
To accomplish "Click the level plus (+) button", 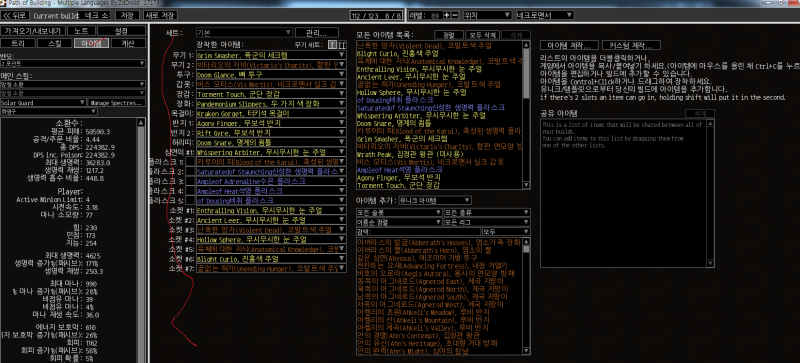I will tap(447, 15).
